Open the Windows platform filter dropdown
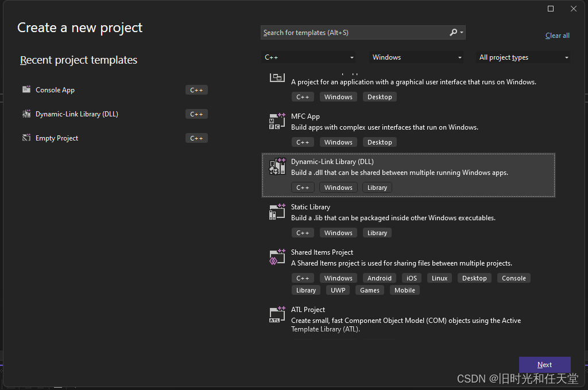Screen dimensions: 588x390 pyautogui.click(x=416, y=57)
